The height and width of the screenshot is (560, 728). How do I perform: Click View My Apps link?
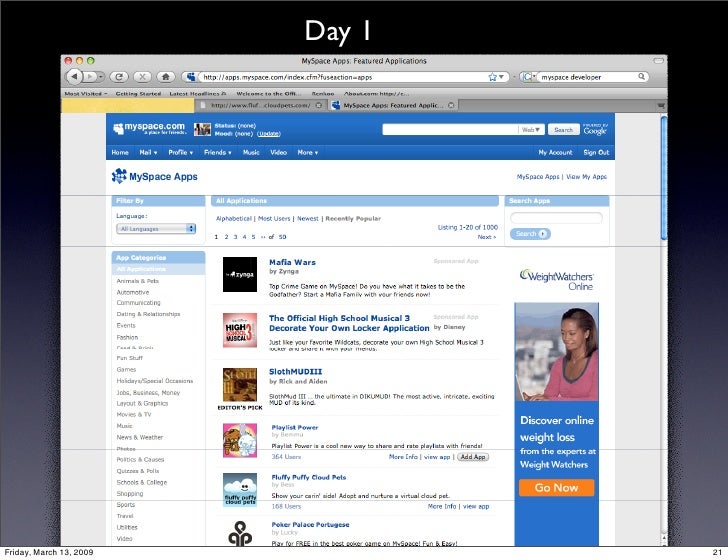[586, 177]
